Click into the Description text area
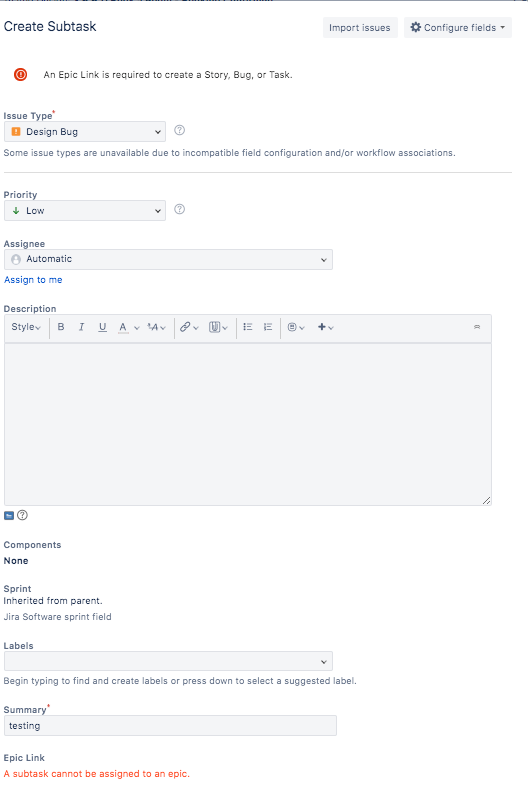Screen dimensions: 528x795 coord(248,424)
